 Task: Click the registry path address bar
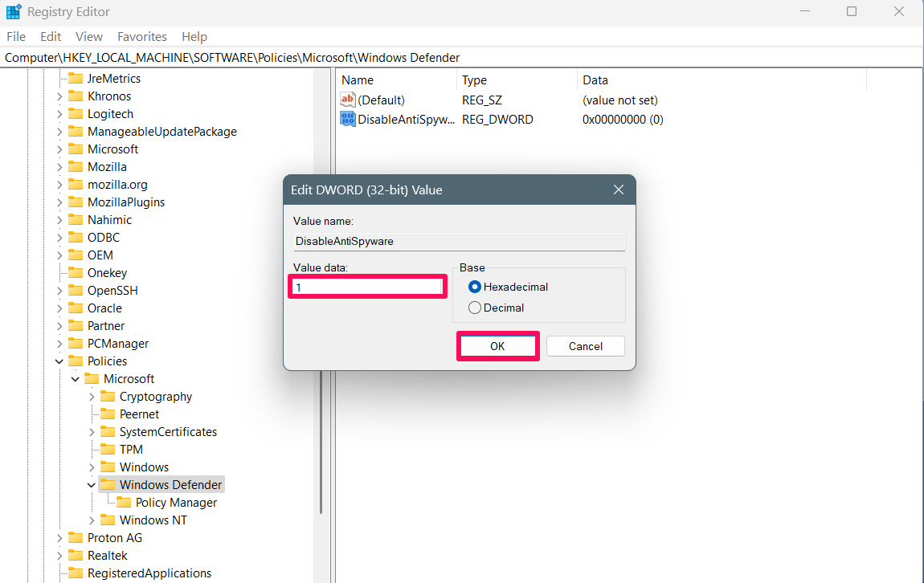point(461,58)
